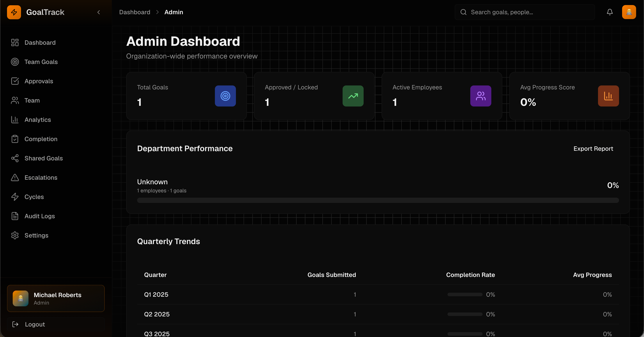Click the Audit Logs document icon
Viewport: 644px width, 337px height.
click(x=15, y=216)
